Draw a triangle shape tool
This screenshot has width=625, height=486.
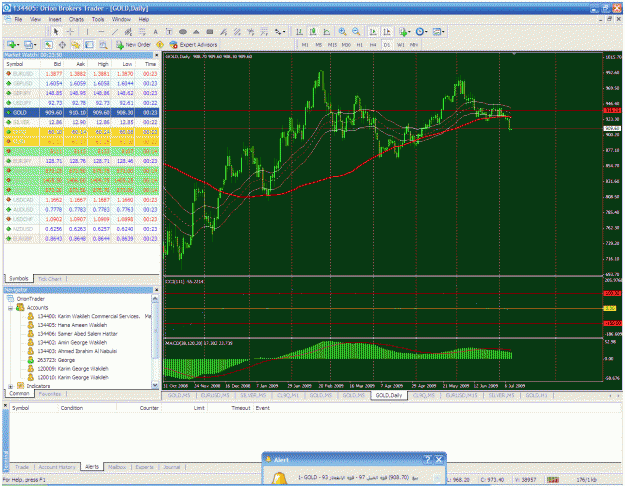click(197, 32)
